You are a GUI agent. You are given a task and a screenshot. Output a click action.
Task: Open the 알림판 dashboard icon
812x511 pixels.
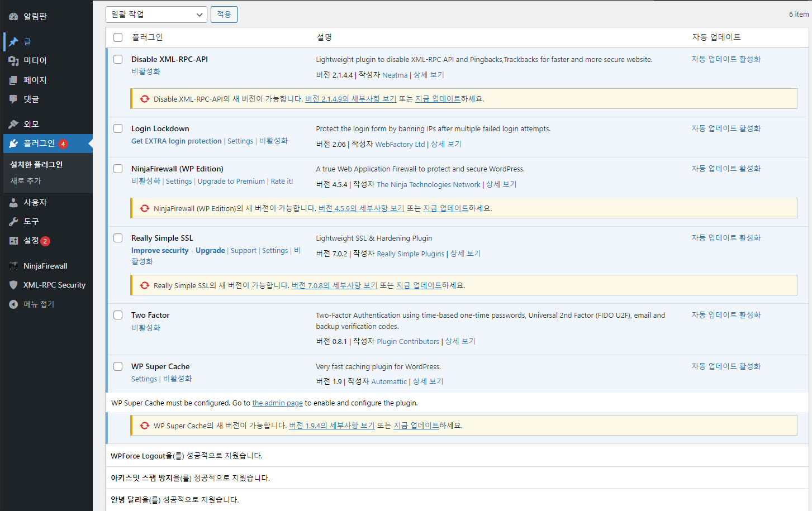pyautogui.click(x=13, y=17)
